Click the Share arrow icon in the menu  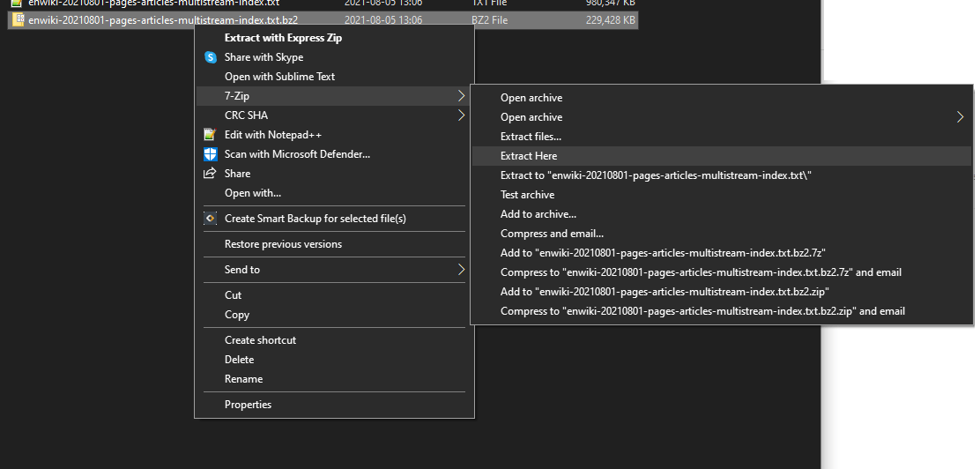(211, 174)
